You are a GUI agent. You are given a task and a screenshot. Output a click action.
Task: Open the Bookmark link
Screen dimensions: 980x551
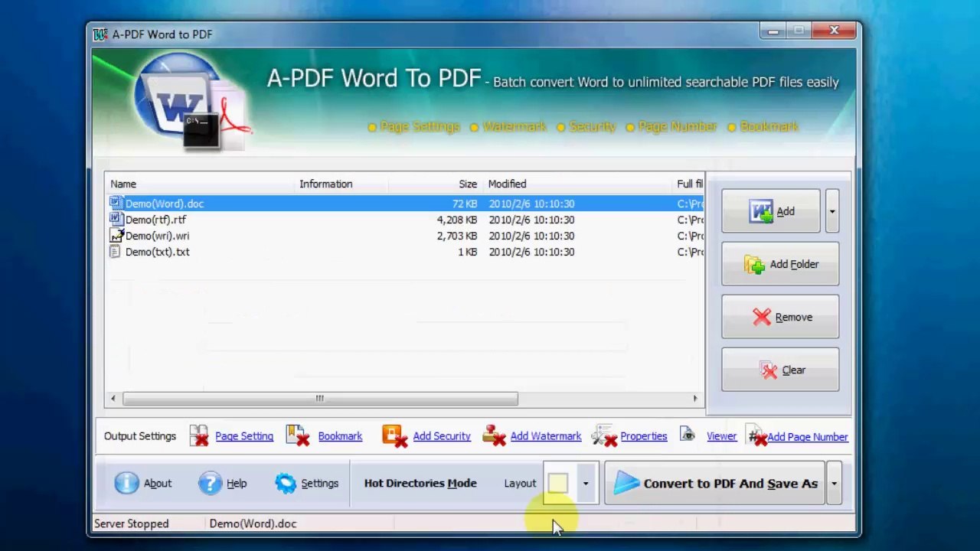tap(340, 436)
